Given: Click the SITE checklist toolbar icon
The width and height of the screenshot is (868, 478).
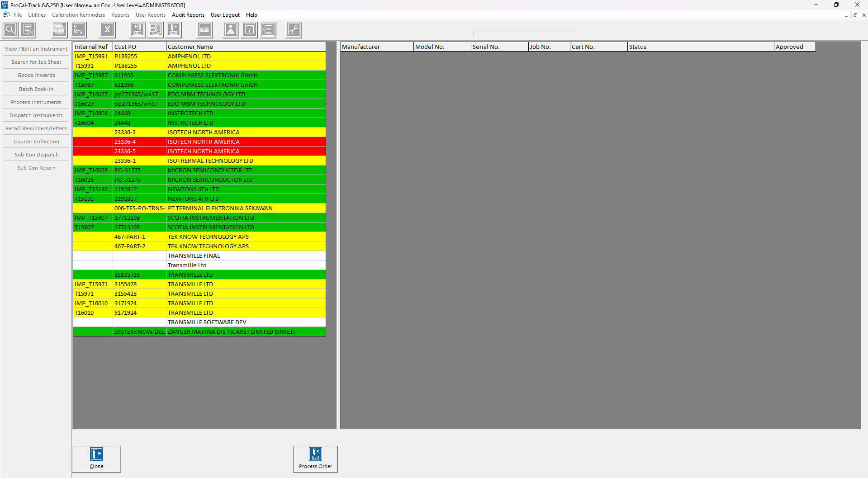Looking at the screenshot, I should point(78,30).
